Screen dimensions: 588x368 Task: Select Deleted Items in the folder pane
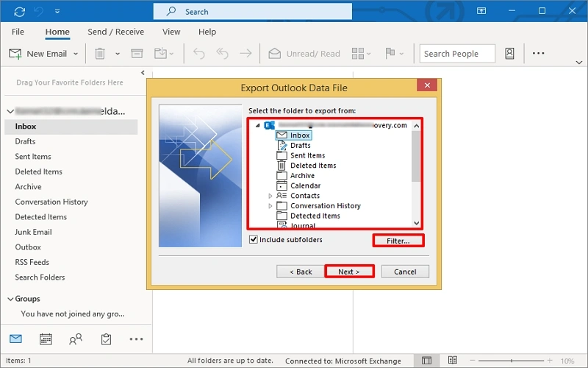click(x=39, y=171)
